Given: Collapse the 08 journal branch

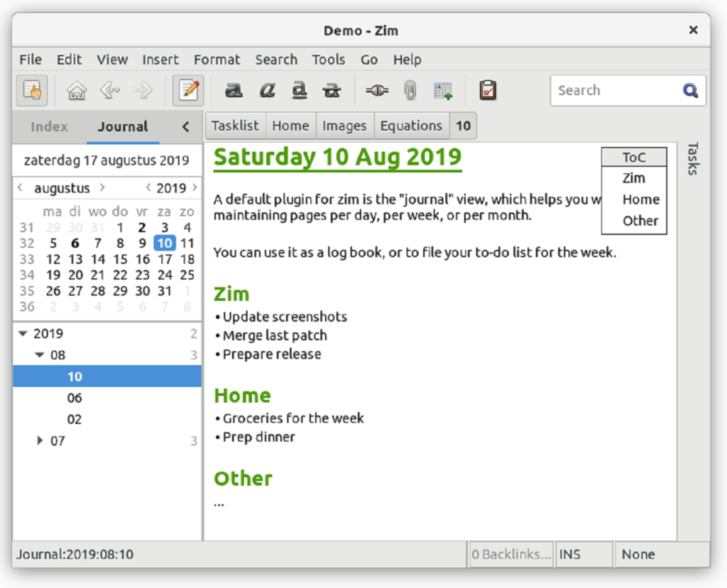Looking at the screenshot, I should pyautogui.click(x=40, y=355).
